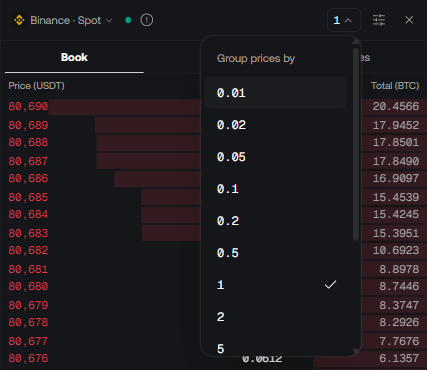Click the Price (USDT) column header
The width and height of the screenshot is (427, 370).
point(36,86)
